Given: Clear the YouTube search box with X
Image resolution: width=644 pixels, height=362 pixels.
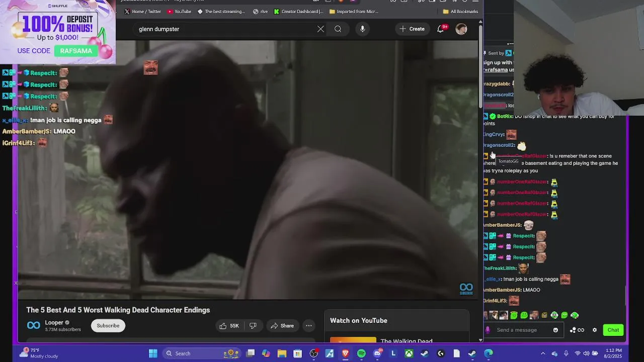Looking at the screenshot, I should pos(320,29).
